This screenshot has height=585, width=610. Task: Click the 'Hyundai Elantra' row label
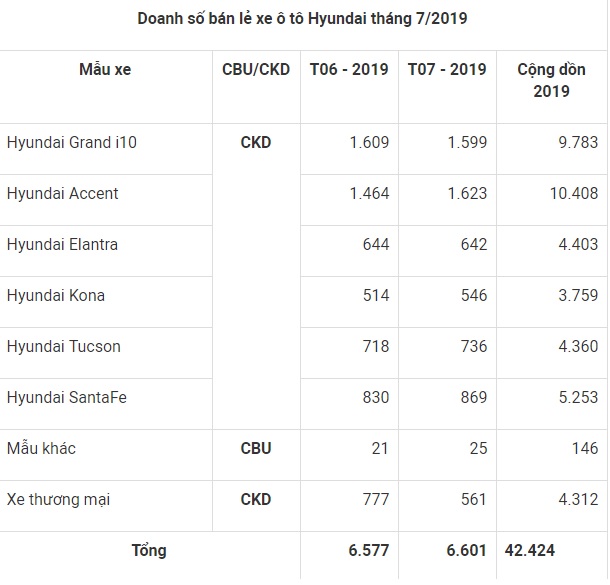pos(62,244)
